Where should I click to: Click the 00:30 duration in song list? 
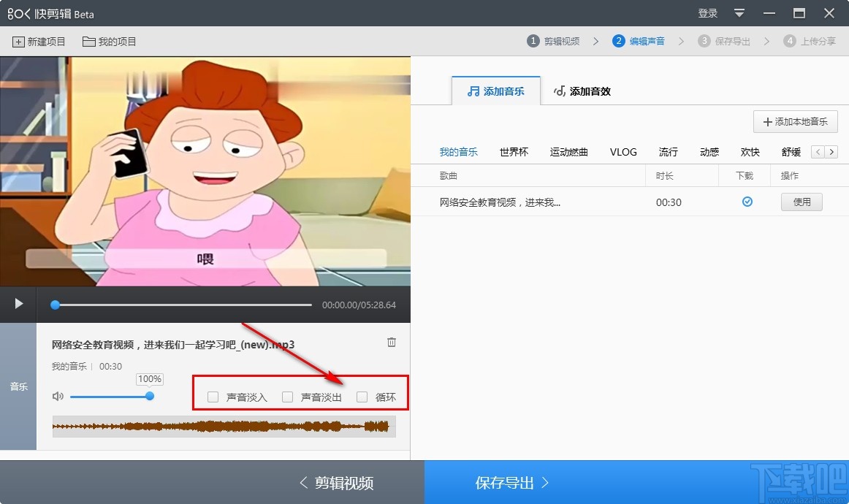(x=669, y=202)
